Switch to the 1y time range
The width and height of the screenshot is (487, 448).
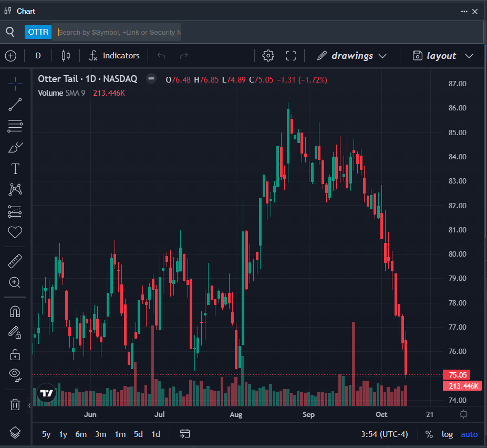63,434
